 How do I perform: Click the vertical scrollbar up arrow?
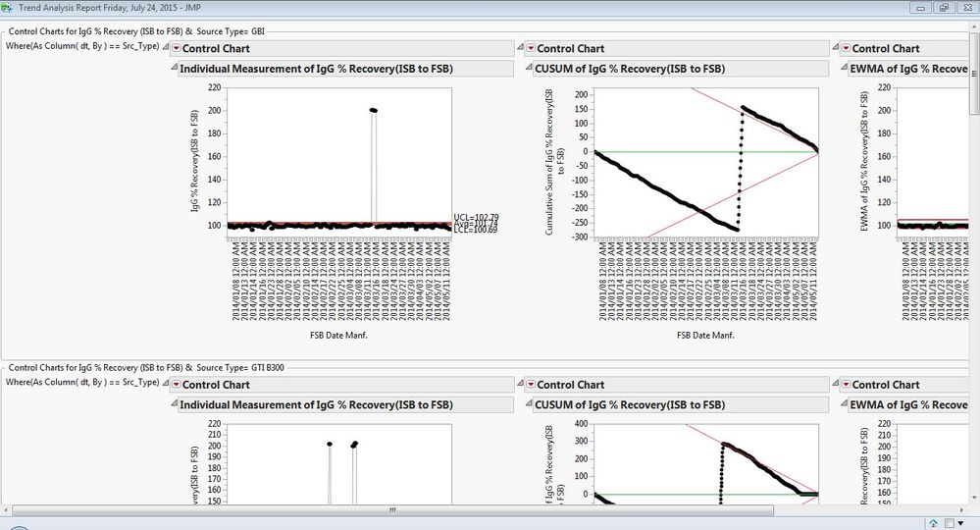(974, 27)
